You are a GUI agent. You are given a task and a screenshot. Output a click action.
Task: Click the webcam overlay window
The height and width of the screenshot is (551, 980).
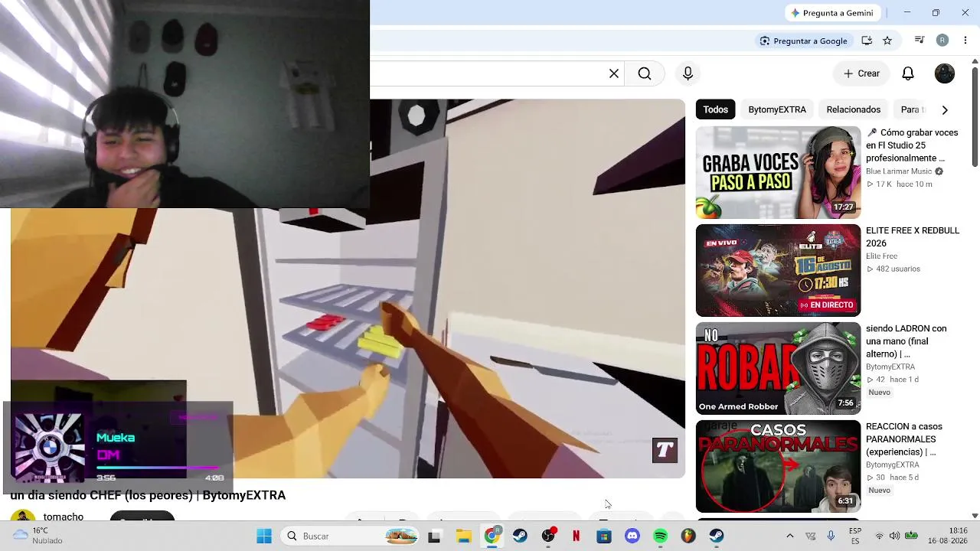185,104
